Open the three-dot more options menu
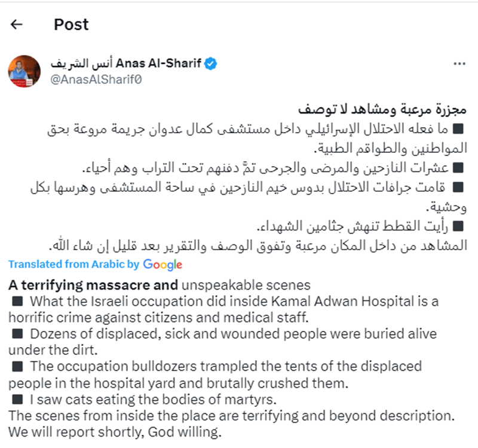Viewport: 478px width, 448px height. (459, 64)
